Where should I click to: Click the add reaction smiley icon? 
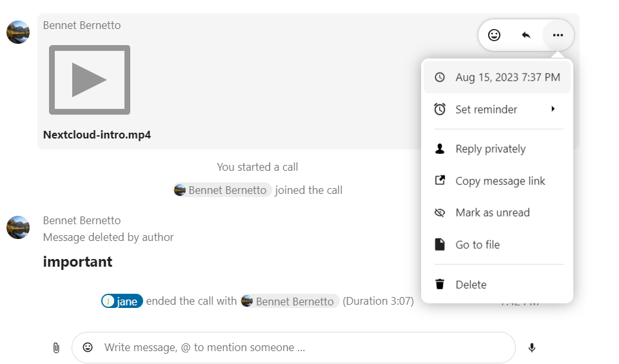coord(494,35)
